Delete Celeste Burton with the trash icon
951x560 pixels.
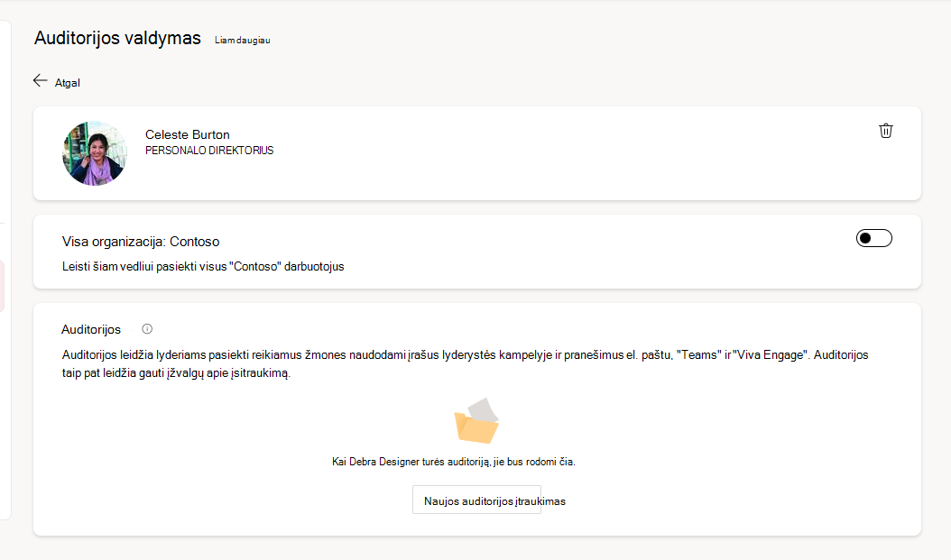885,131
